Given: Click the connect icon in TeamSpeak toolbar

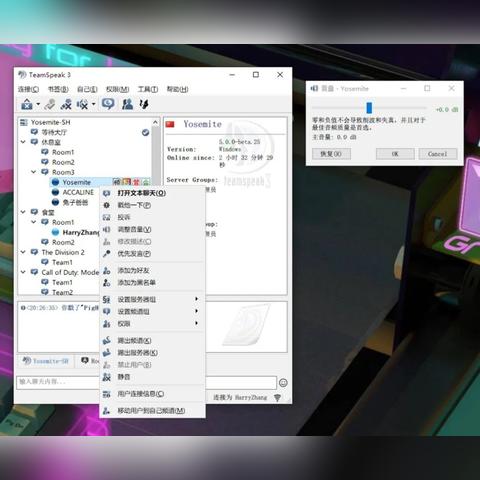Looking at the screenshot, I should 27,104.
